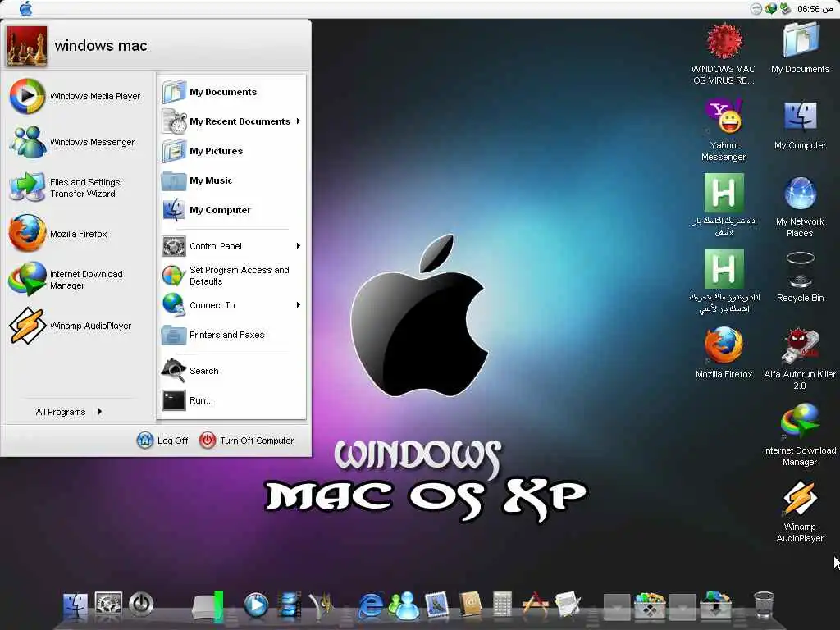
Task: Click the clock in the top bar
Action: pyautogui.click(x=815, y=8)
